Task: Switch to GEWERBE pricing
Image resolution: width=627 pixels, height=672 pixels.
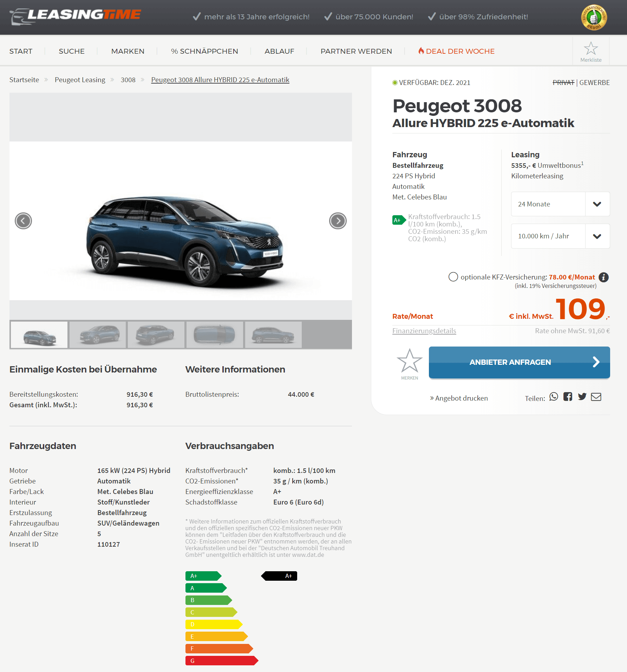Action: point(594,83)
